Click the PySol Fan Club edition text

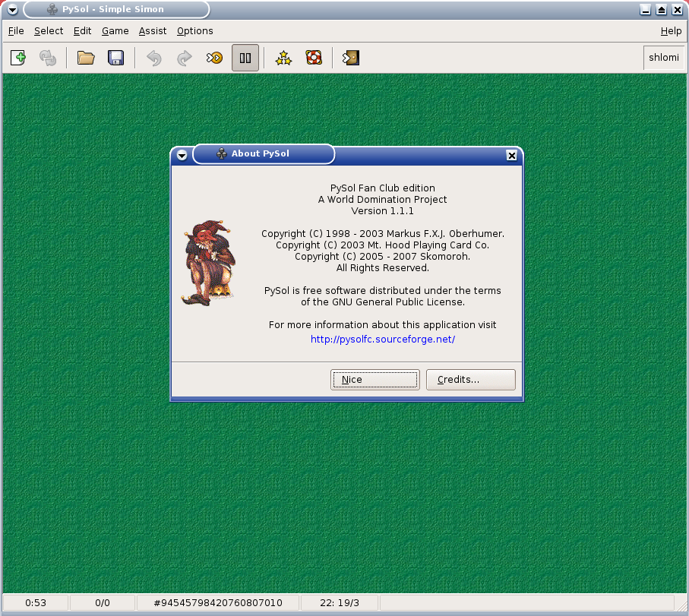(x=383, y=188)
